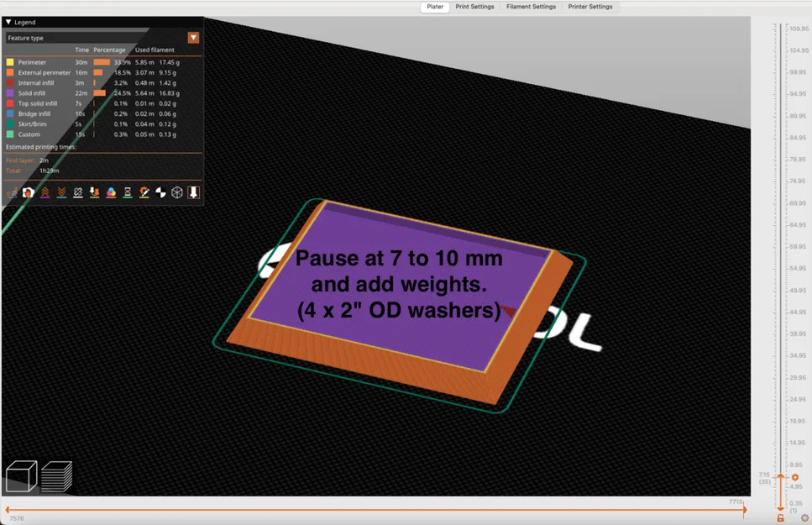Collapse the Legend panel triangle
812x525 pixels.
point(8,23)
